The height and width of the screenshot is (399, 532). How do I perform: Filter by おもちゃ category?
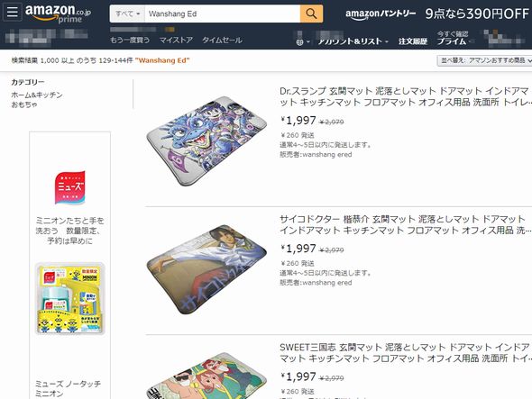(x=24, y=104)
